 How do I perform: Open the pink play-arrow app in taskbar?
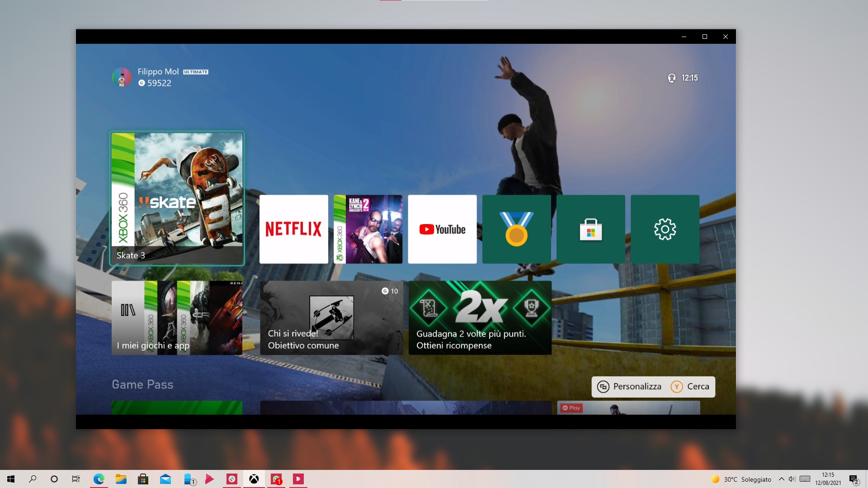[x=209, y=479]
